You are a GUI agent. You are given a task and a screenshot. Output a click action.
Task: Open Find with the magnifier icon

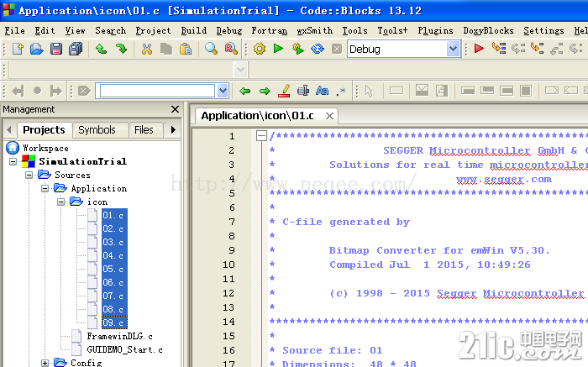pos(211,49)
